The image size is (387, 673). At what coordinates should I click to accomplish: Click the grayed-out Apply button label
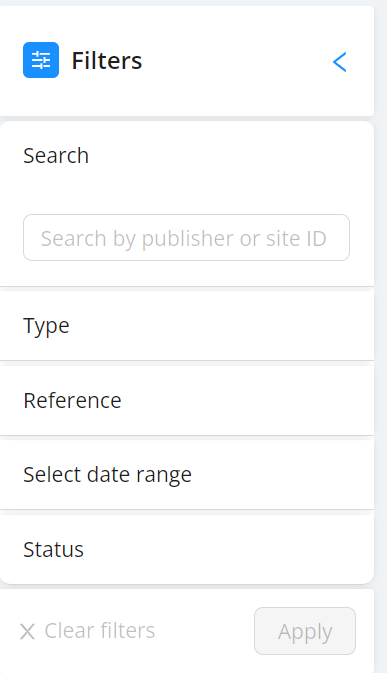[305, 632]
